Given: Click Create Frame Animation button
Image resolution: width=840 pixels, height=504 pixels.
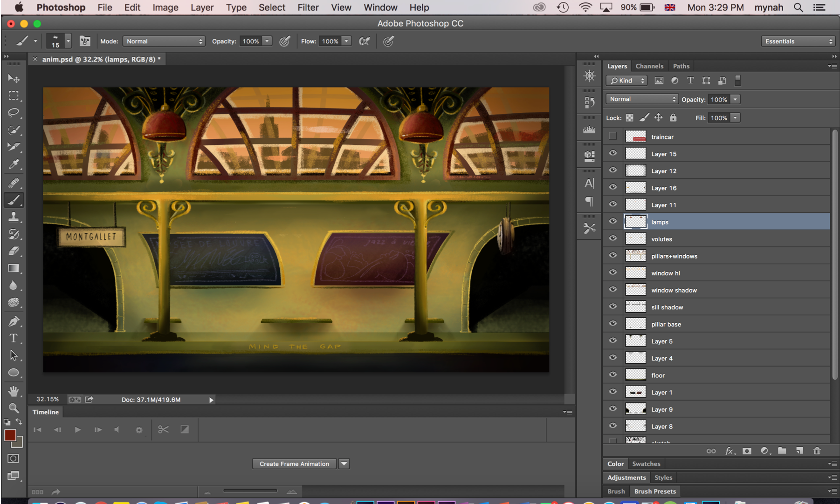Looking at the screenshot, I should [x=294, y=464].
